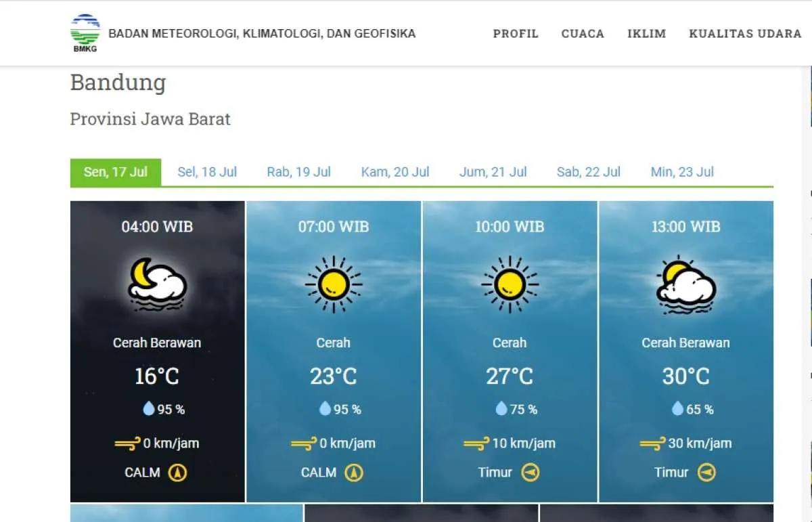View the Sab, 22 Jul forecast tab
Viewport: 812px width, 522px height.
point(588,172)
